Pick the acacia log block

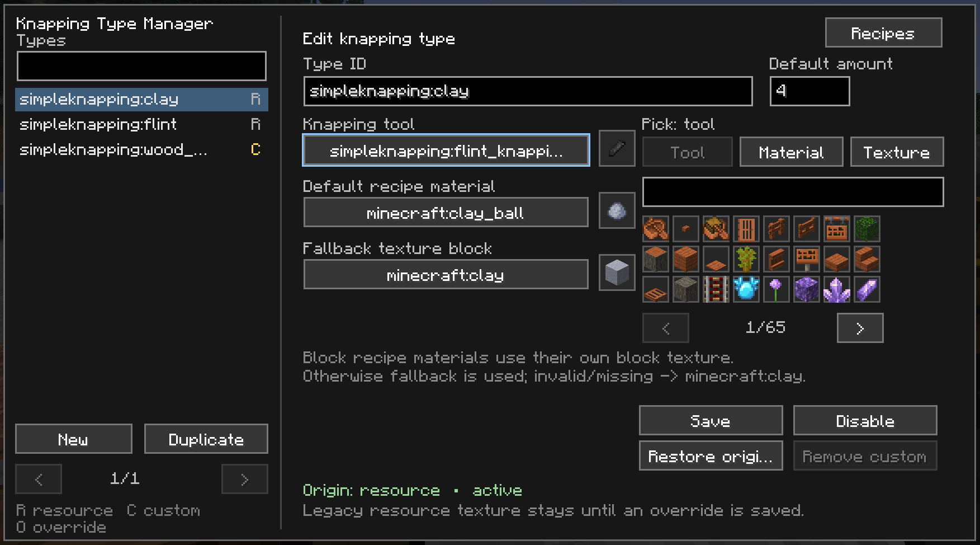coord(656,259)
